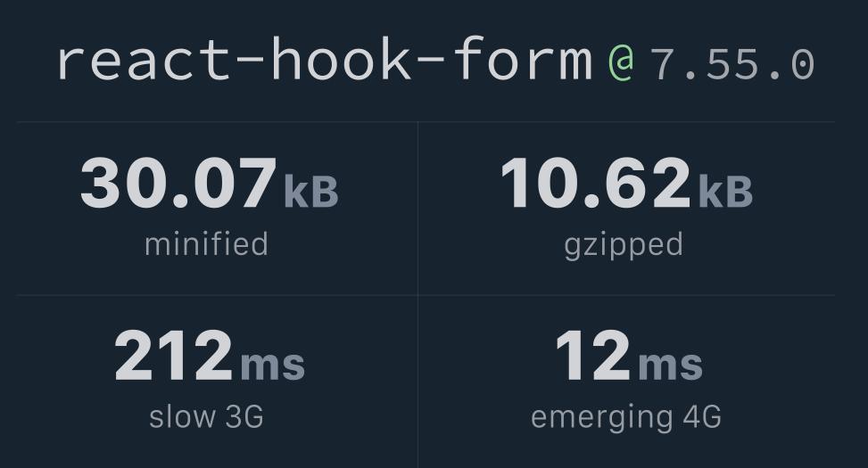Click the 12 download time value

pyautogui.click(x=592, y=357)
